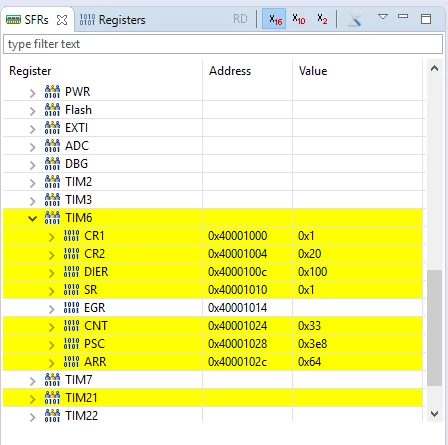
Task: Expand the CNT register bitfields
Action: point(51,327)
